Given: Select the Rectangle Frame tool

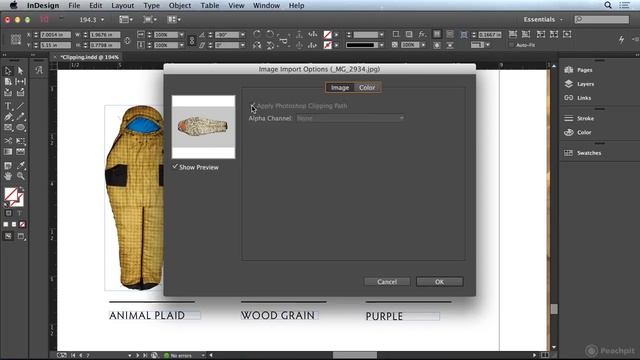Looking at the screenshot, I should coord(8,128).
